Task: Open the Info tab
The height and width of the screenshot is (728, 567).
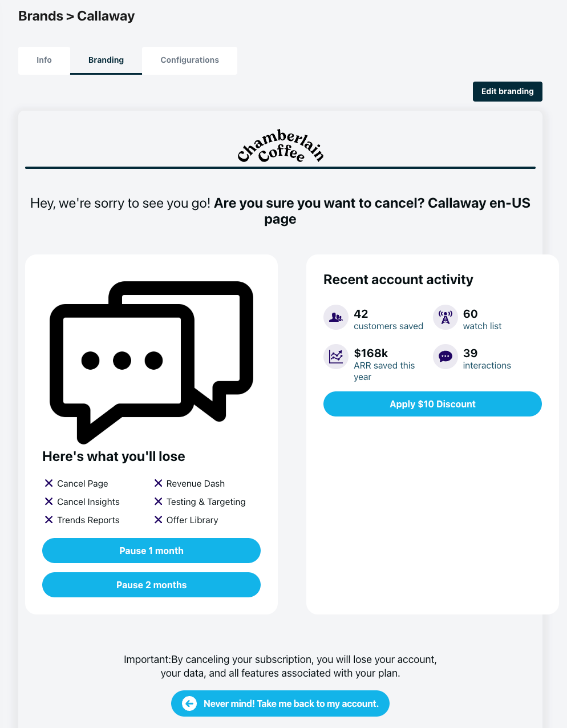Action: point(44,60)
